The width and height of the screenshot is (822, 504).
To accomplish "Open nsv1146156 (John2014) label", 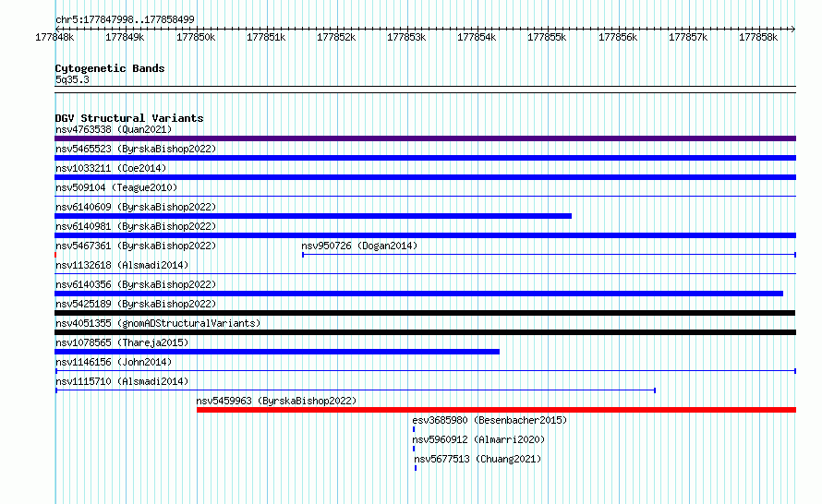I will pos(114,362).
